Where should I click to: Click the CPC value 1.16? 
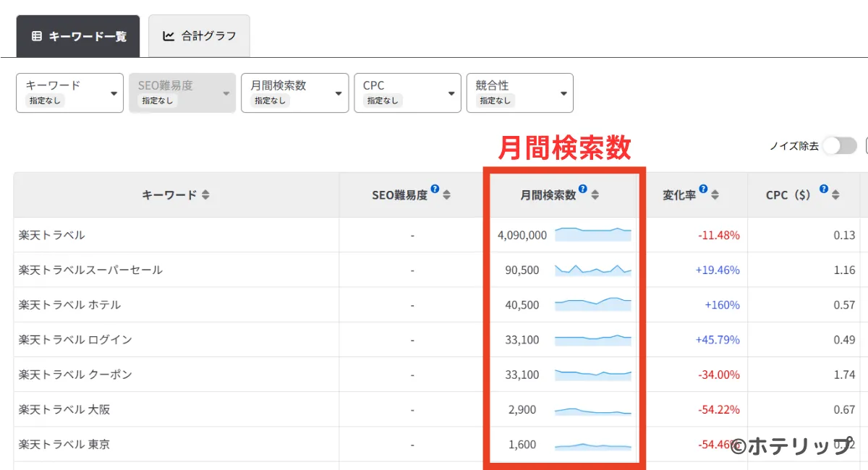pyautogui.click(x=844, y=270)
